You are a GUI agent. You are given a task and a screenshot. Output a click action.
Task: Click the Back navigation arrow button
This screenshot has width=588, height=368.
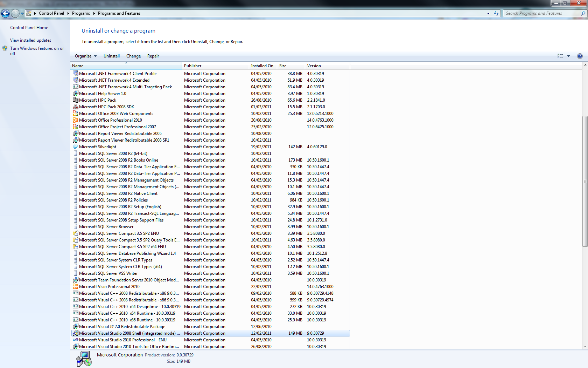coord(6,13)
